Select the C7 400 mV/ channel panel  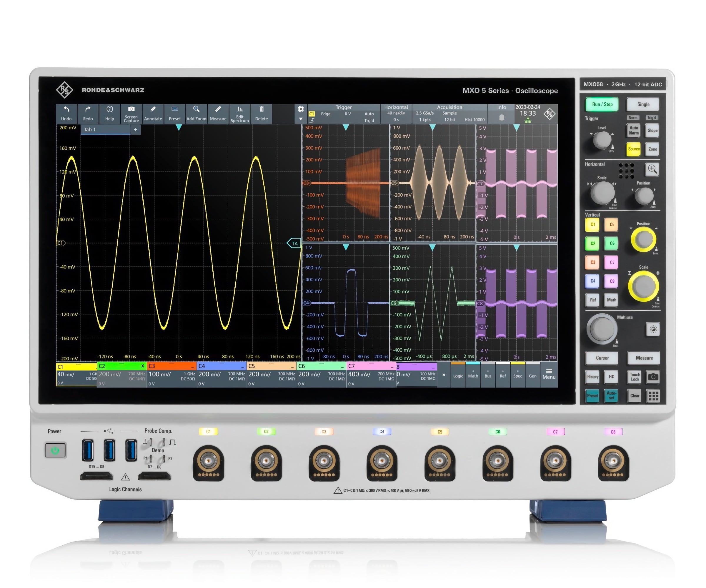[x=371, y=374]
